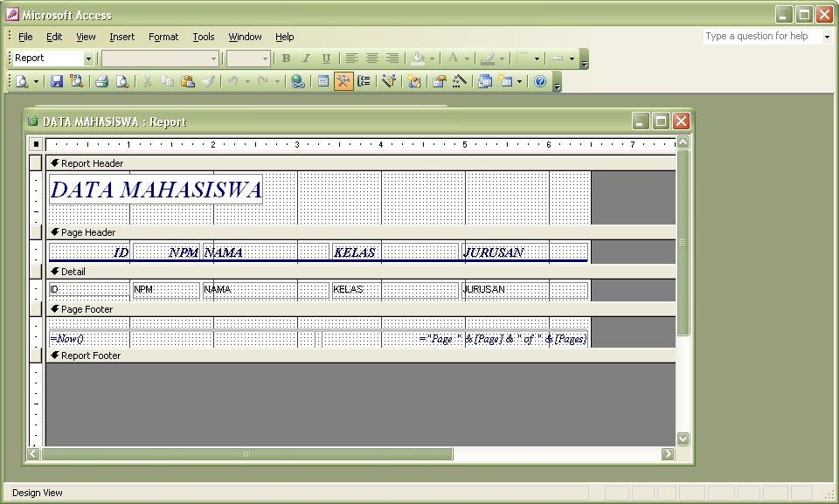Click the Build wand icon

point(459,81)
